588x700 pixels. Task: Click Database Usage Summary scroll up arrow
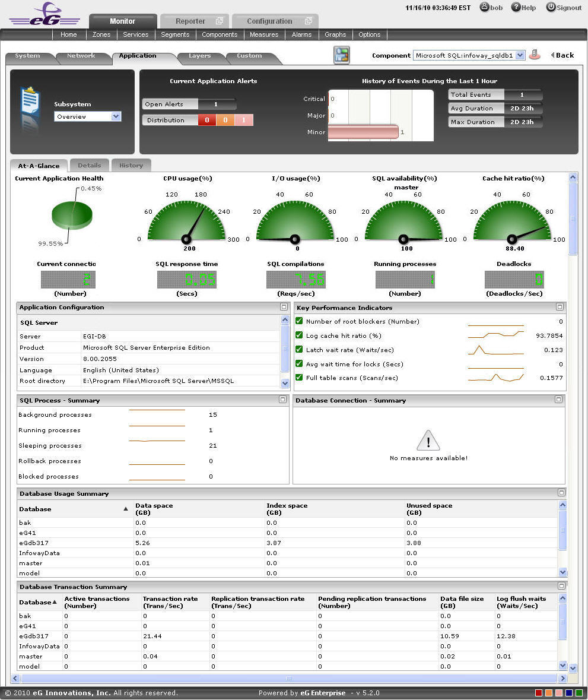pyautogui.click(x=562, y=505)
